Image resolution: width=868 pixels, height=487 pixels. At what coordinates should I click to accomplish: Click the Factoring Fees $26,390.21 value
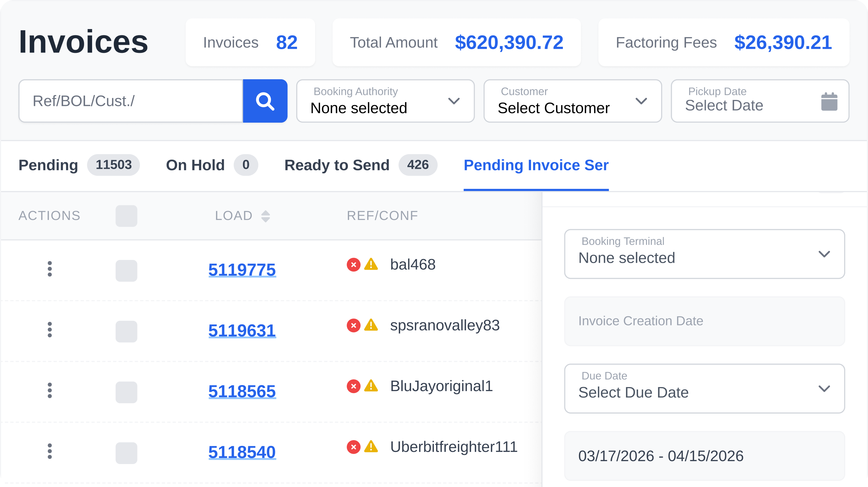(783, 42)
